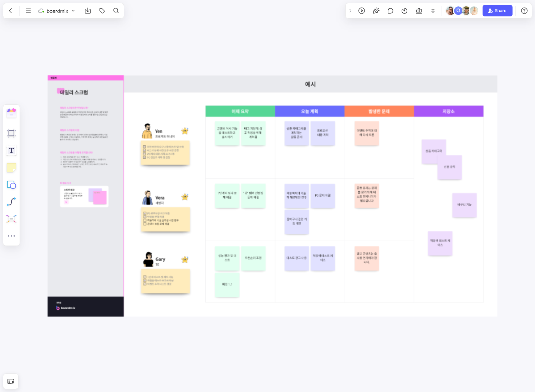This screenshot has height=392, width=535.
Task: Select the '발생한 문제' column header
Action: pos(379,111)
